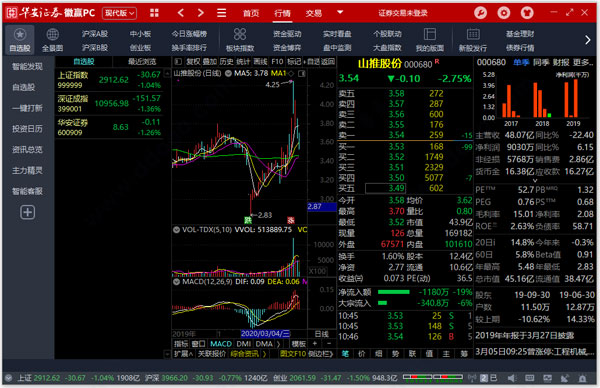Open 一键打新 in the left sidebar
This screenshot has height=388, width=600.
pos(27,108)
